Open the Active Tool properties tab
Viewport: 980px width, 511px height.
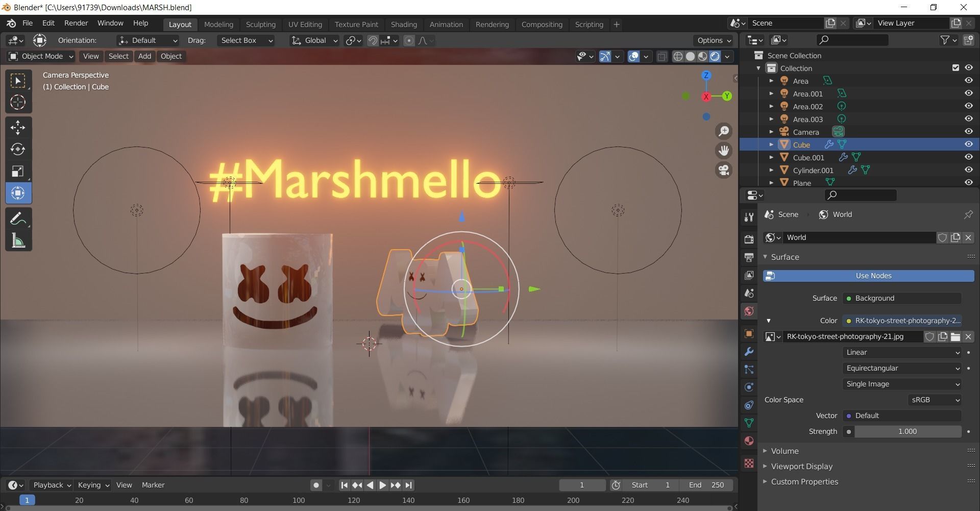749,217
